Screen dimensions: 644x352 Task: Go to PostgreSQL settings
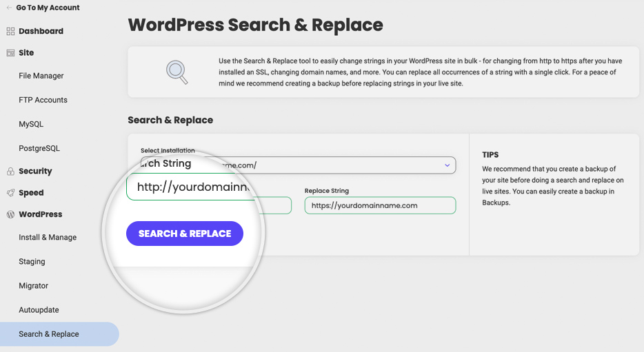tap(39, 149)
